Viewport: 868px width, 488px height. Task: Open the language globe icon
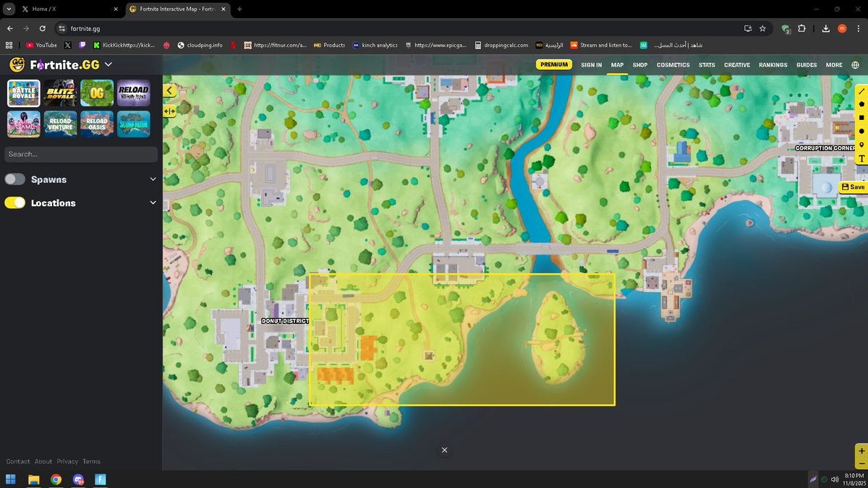pos(856,65)
